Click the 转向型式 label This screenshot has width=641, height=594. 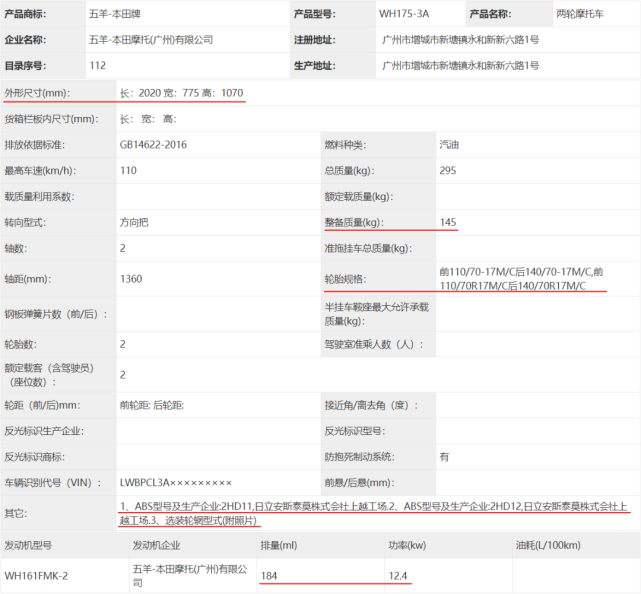[x=25, y=222]
